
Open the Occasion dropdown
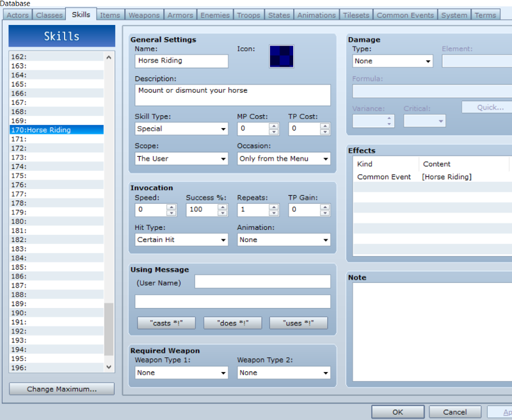tap(284, 159)
